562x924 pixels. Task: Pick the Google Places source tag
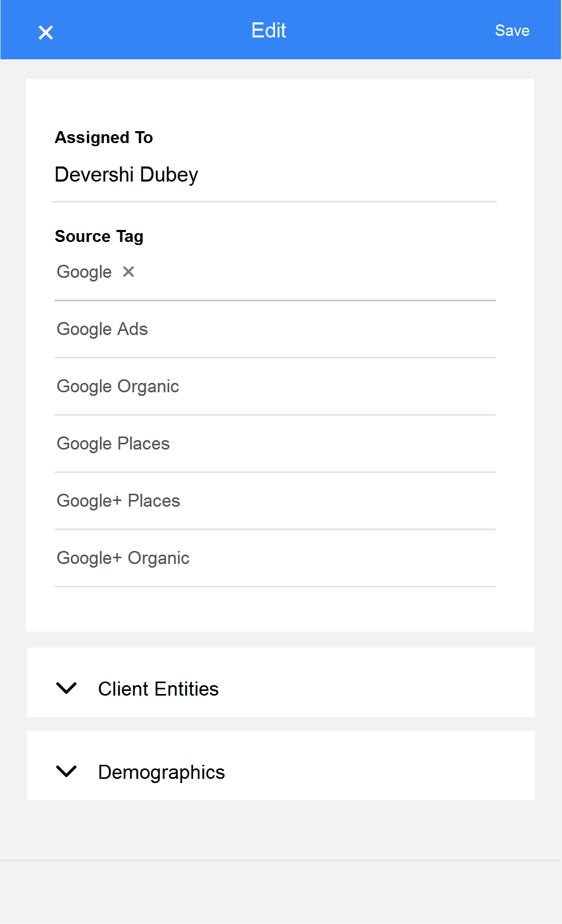click(275, 444)
